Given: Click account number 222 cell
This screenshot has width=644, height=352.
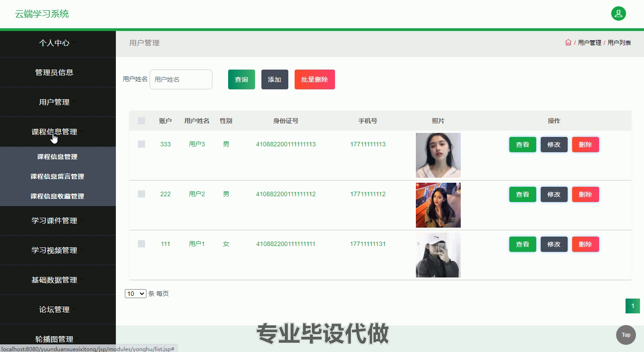Looking at the screenshot, I should [x=165, y=194].
